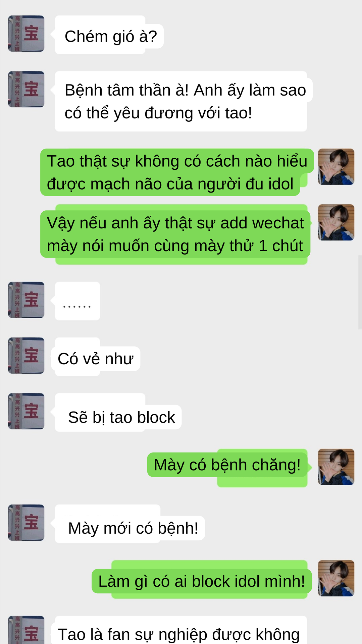Tap avatar beside "Sẽ bị tao block" message
The height and width of the screenshot is (644, 362).
tap(26, 411)
